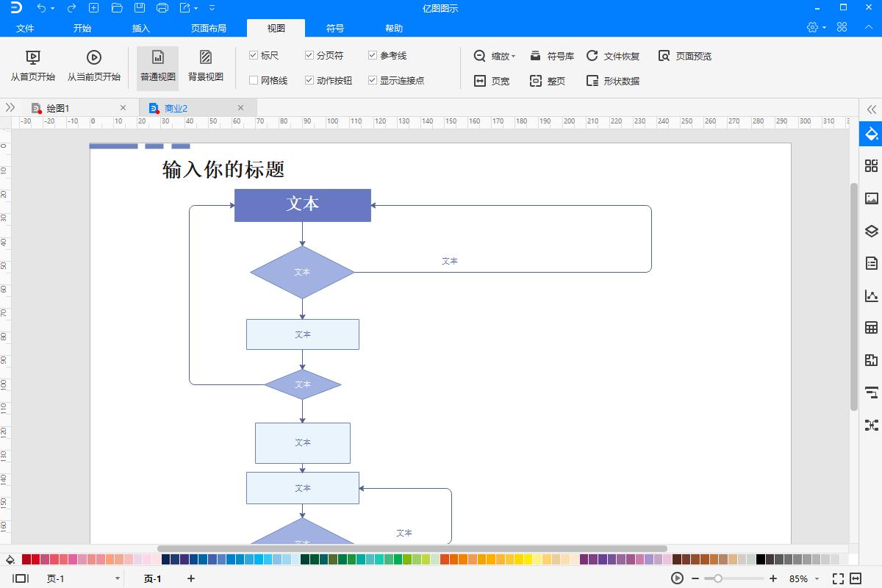Disable the 标尺 (ruler) checkbox
882x588 pixels.
(x=252, y=54)
